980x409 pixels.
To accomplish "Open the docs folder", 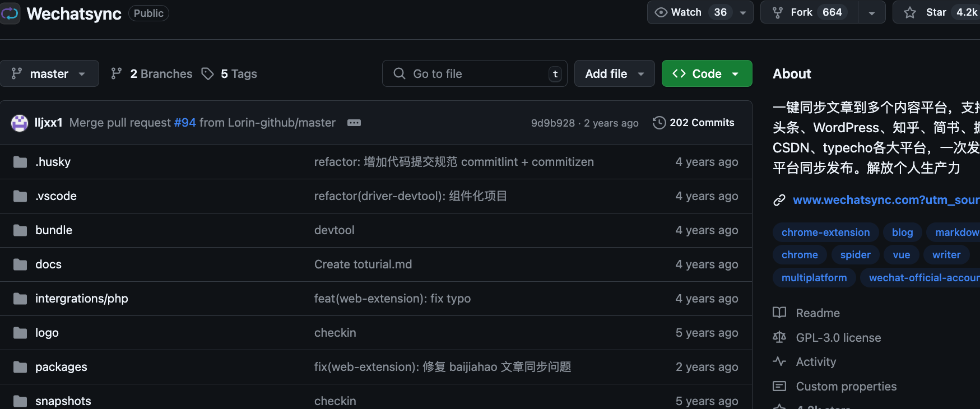I will tap(48, 264).
